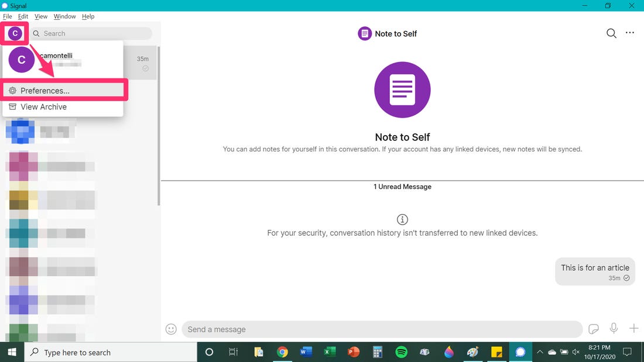Open Preferences from the profile menu

(x=63, y=90)
